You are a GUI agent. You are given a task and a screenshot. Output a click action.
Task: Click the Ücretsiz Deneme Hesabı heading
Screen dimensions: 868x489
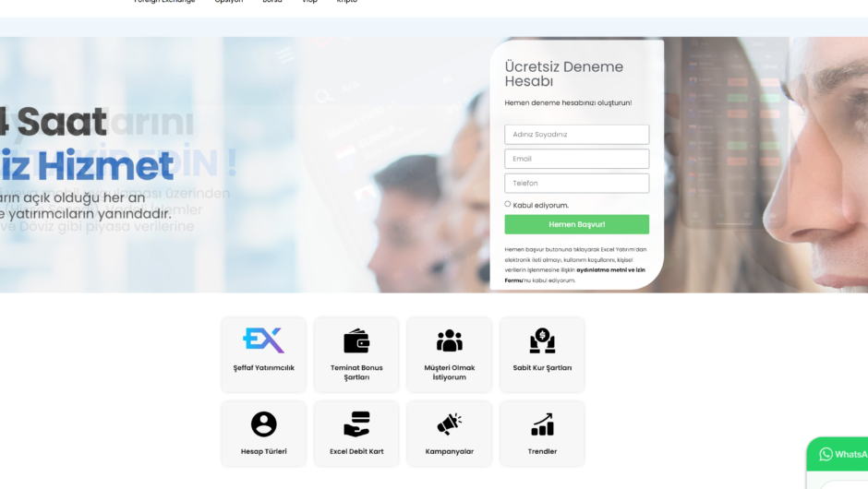pos(563,74)
